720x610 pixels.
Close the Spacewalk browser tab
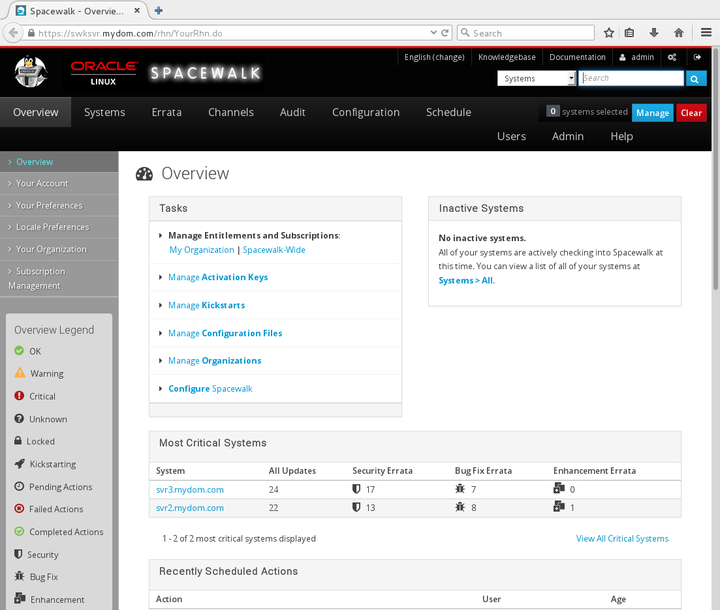(x=137, y=11)
